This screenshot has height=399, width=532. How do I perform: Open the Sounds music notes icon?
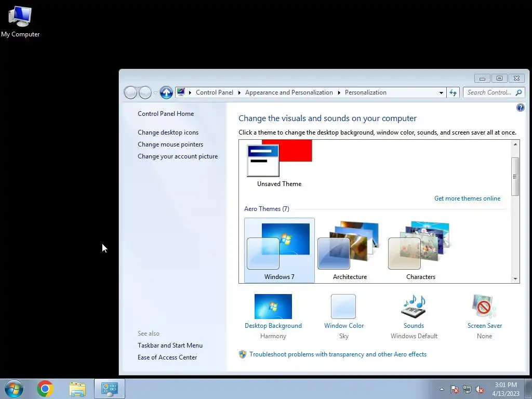pos(414,307)
